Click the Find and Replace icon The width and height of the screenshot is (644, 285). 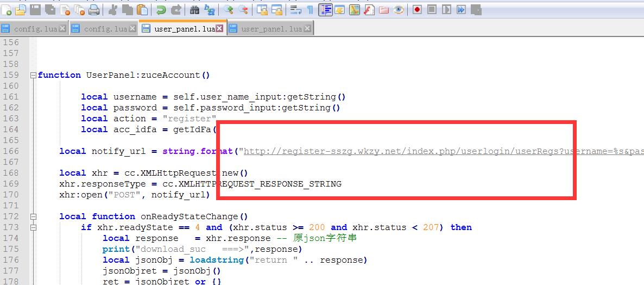[x=210, y=9]
